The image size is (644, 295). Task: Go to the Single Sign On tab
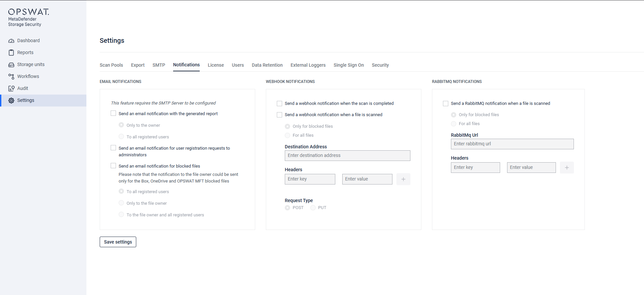point(349,65)
